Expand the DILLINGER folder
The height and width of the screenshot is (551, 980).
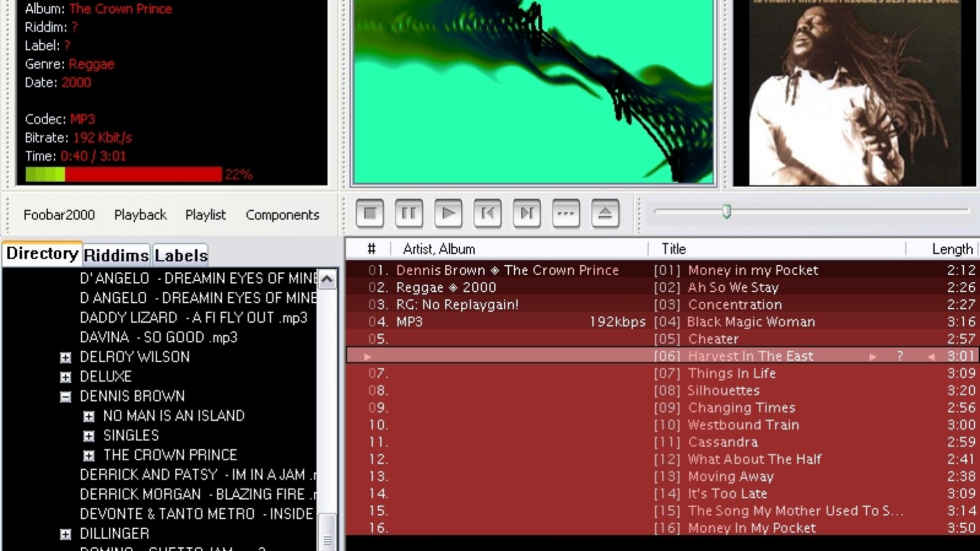(x=66, y=534)
